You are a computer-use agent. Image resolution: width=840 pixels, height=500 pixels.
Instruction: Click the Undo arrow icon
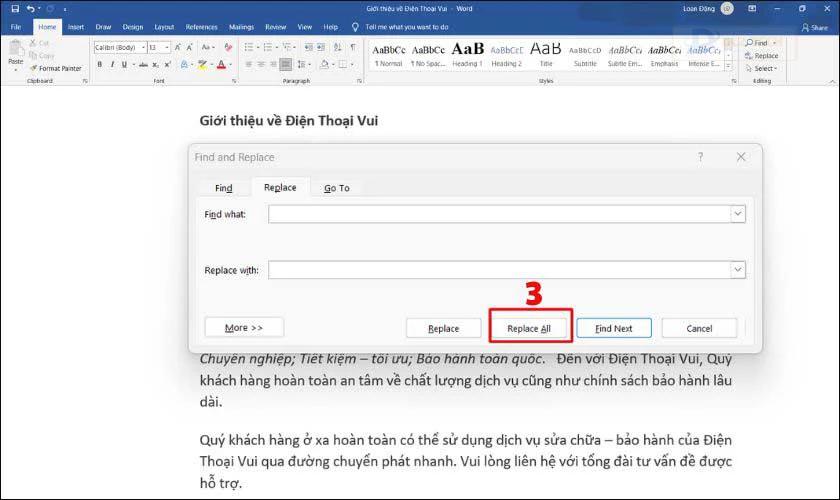coord(31,9)
